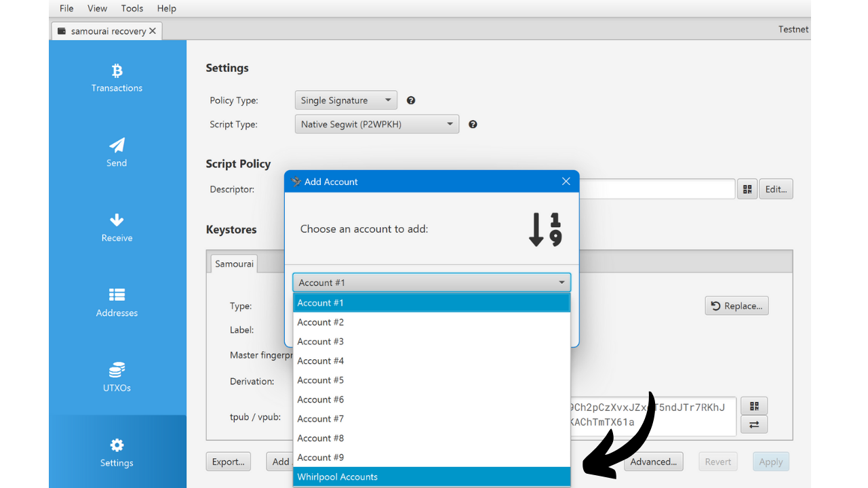
Task: Select Whirlpool Accounts option
Action: 432,476
